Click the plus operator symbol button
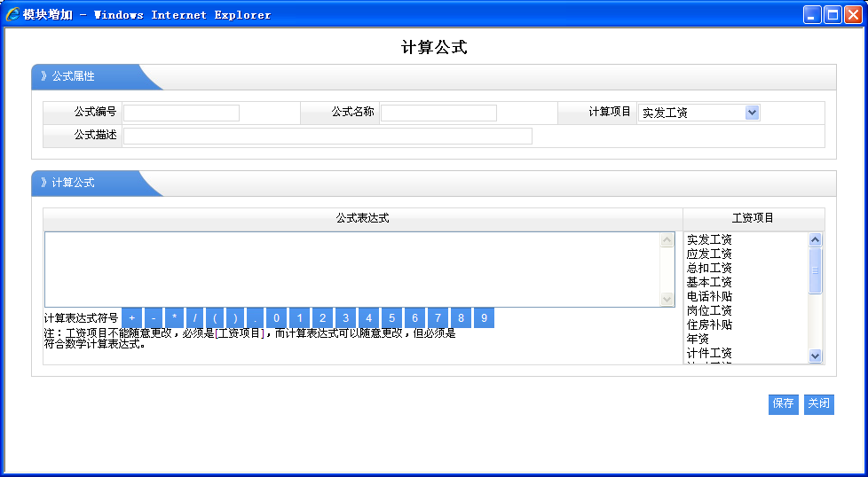868x477 pixels. click(x=131, y=318)
